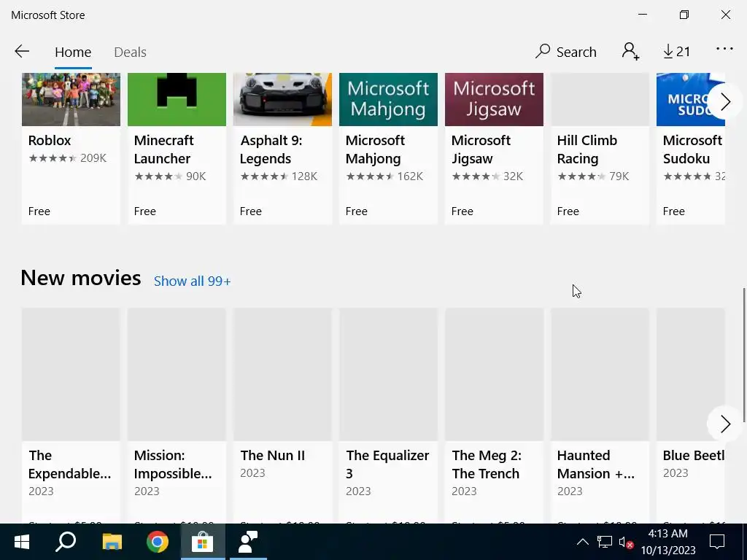Launch Google Chrome from taskbar

(x=158, y=542)
